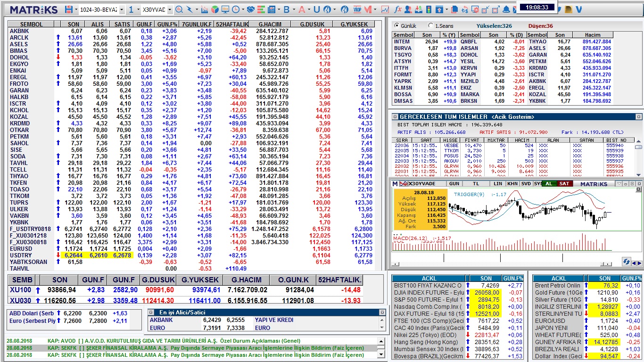Screen dimensions: 644x362
Task: Click the blue B toolbar icon
Action: (286, 9)
